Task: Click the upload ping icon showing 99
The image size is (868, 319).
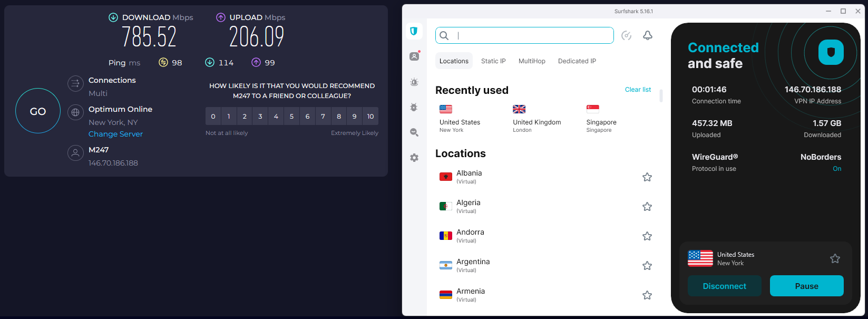Action: pyautogui.click(x=256, y=62)
